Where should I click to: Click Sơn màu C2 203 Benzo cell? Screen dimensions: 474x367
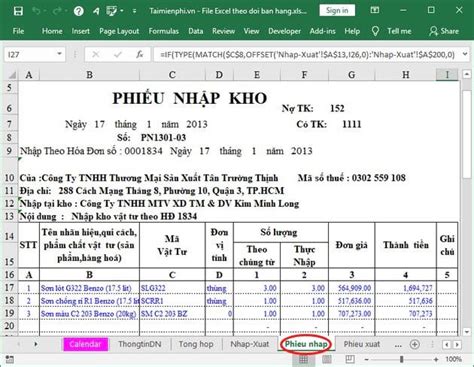click(89, 314)
